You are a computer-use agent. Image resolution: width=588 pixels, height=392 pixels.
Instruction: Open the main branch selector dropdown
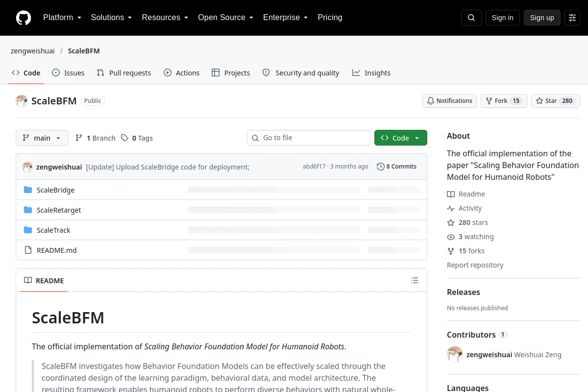pyautogui.click(x=42, y=138)
